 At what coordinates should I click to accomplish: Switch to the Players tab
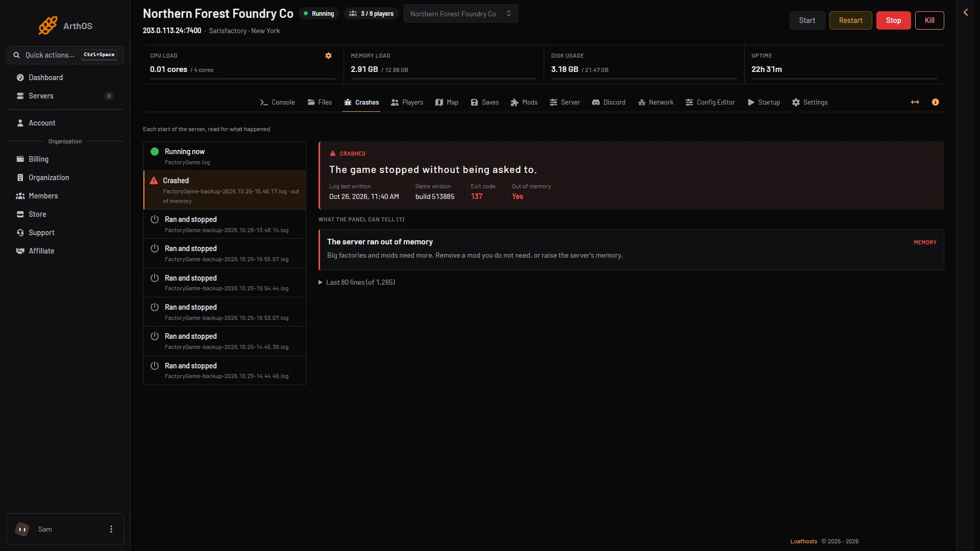click(x=407, y=102)
